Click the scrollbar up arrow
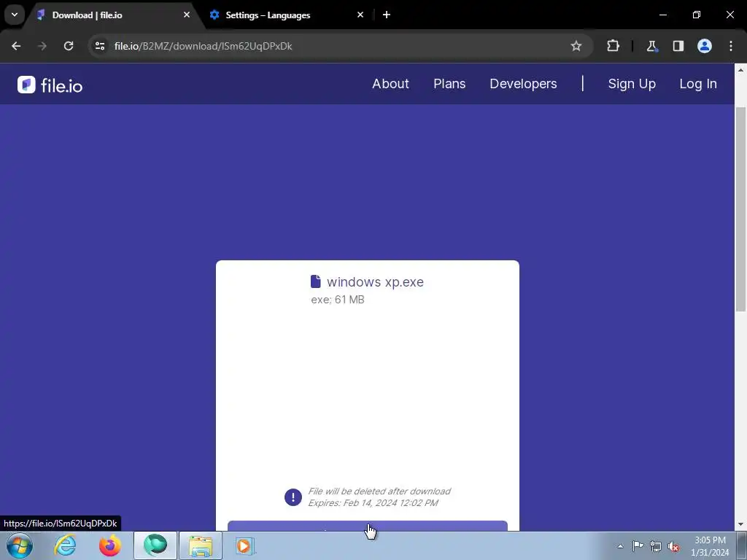The height and width of the screenshot is (560, 747). pos(740,69)
